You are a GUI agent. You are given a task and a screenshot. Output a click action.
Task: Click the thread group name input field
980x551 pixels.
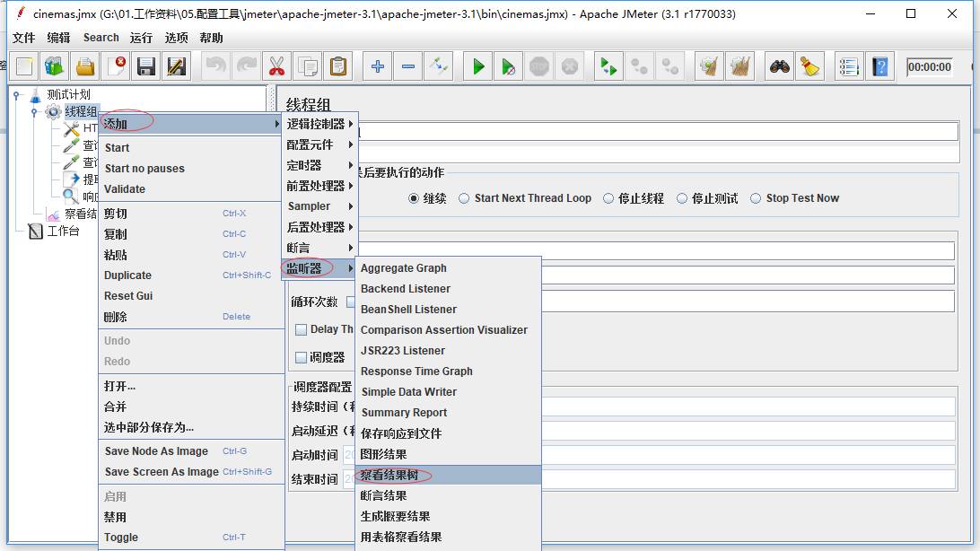click(658, 131)
